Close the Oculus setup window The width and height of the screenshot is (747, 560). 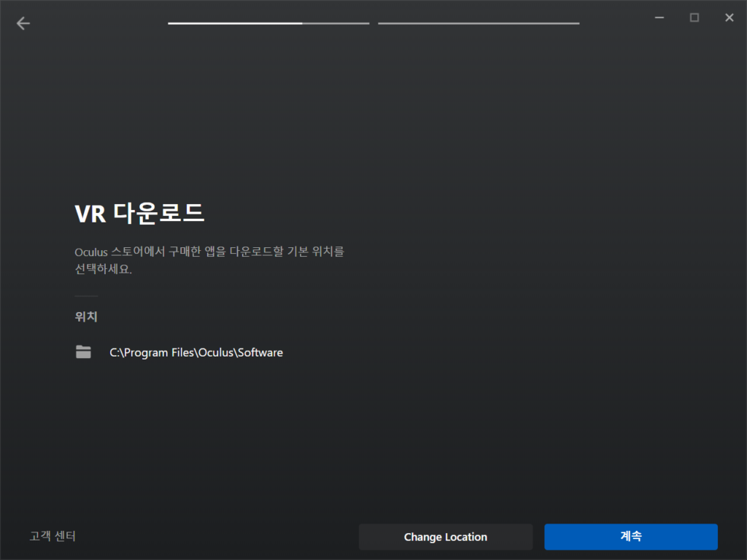point(729,17)
